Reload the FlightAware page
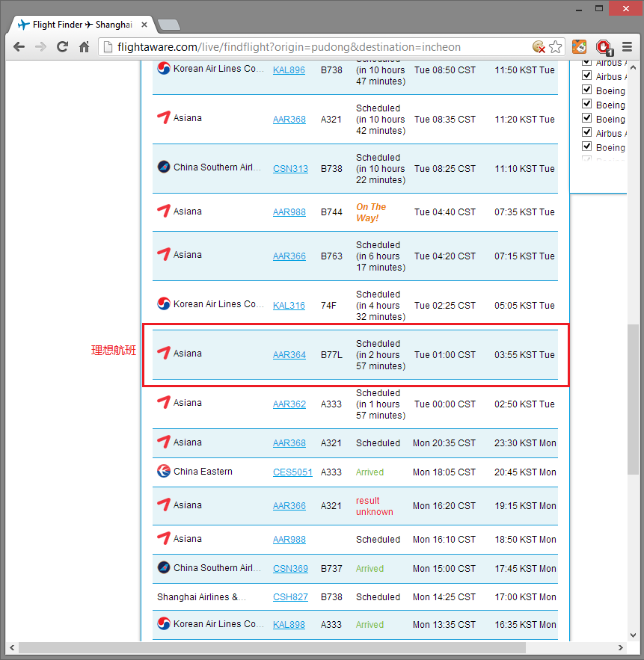The height and width of the screenshot is (660, 644). (62, 47)
